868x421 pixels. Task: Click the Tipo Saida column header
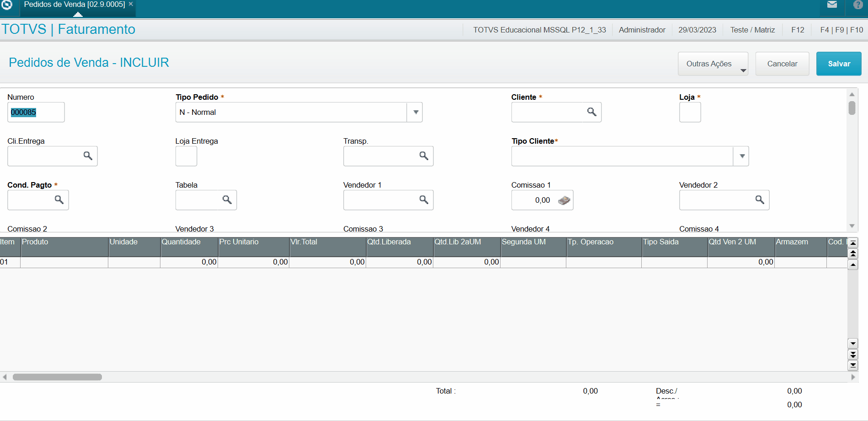(x=674, y=247)
